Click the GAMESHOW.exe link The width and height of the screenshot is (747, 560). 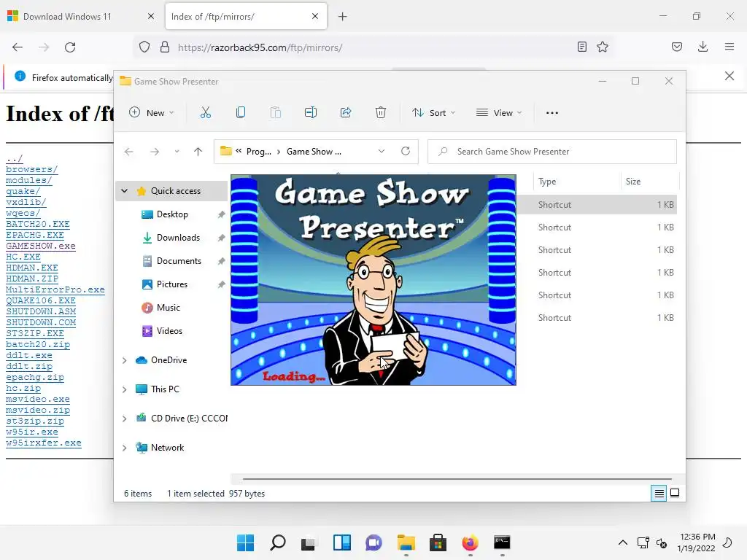pyautogui.click(x=41, y=246)
